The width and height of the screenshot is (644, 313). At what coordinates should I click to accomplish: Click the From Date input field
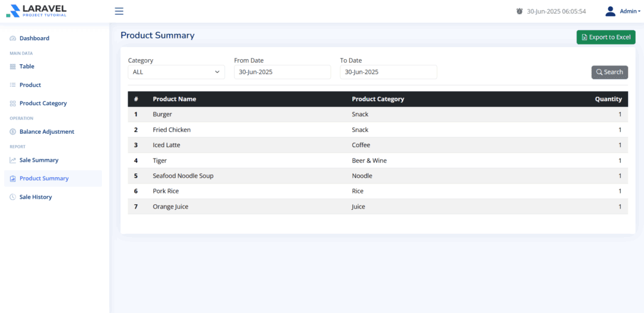coord(282,72)
